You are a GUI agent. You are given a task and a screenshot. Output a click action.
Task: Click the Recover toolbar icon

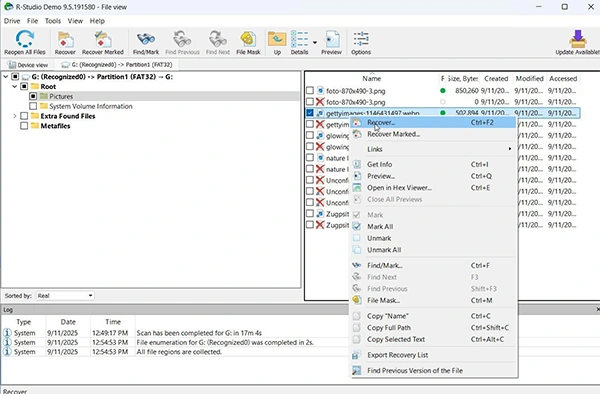point(65,39)
